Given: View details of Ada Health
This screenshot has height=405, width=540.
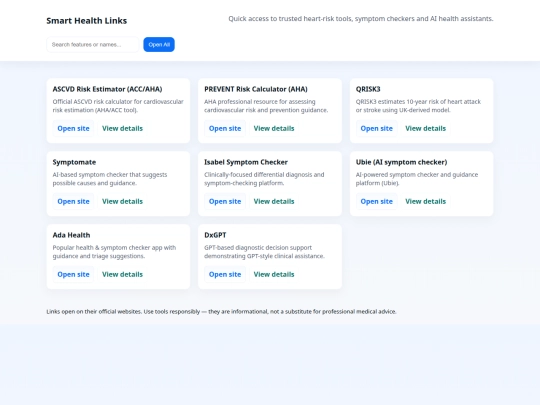Looking at the screenshot, I should (122, 274).
